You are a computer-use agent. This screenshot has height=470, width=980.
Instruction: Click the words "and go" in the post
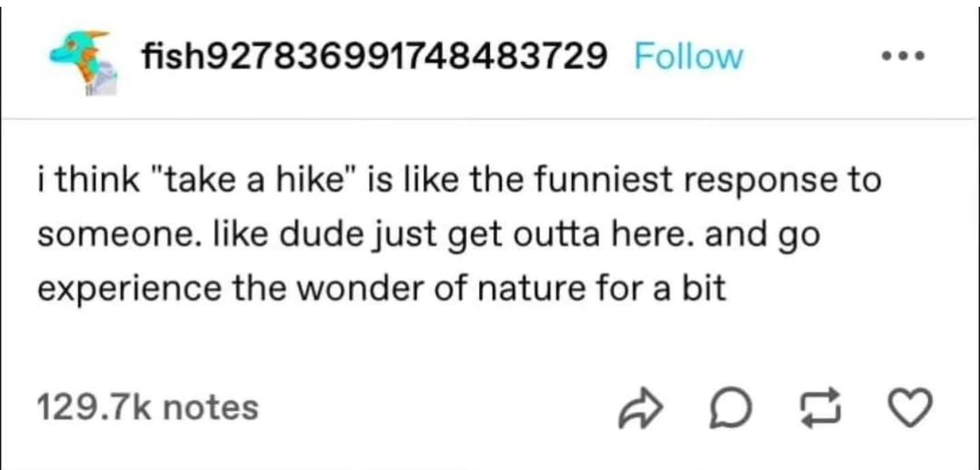click(764, 235)
